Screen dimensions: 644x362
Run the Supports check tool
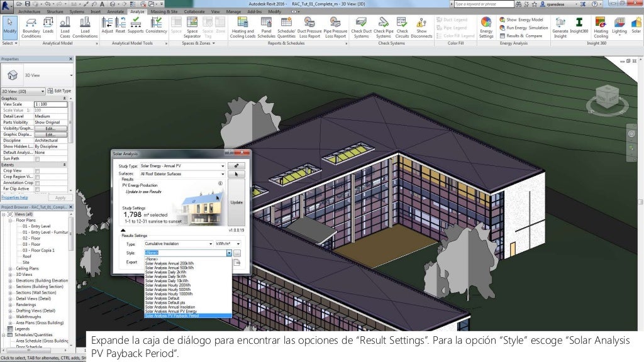pyautogui.click(x=136, y=25)
